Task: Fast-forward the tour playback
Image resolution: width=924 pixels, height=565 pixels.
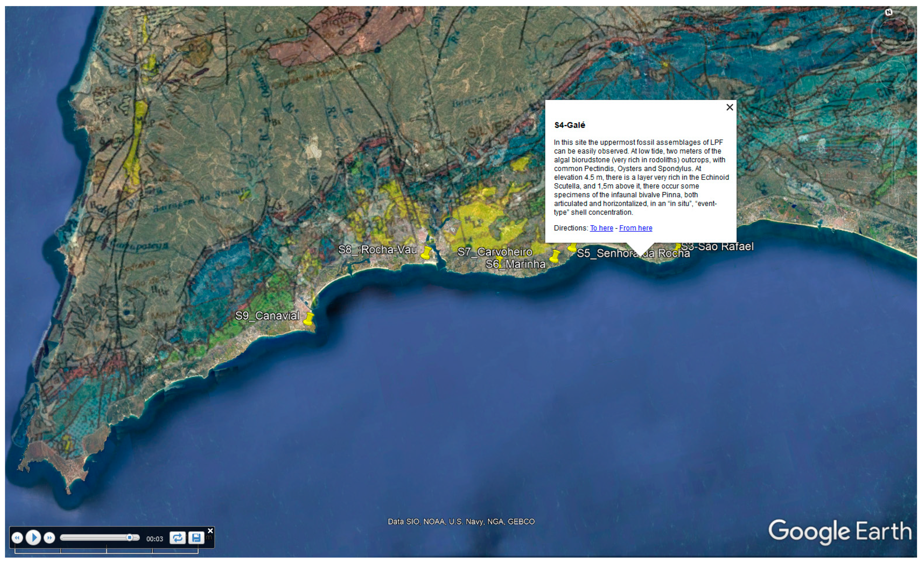Action: click(x=49, y=538)
